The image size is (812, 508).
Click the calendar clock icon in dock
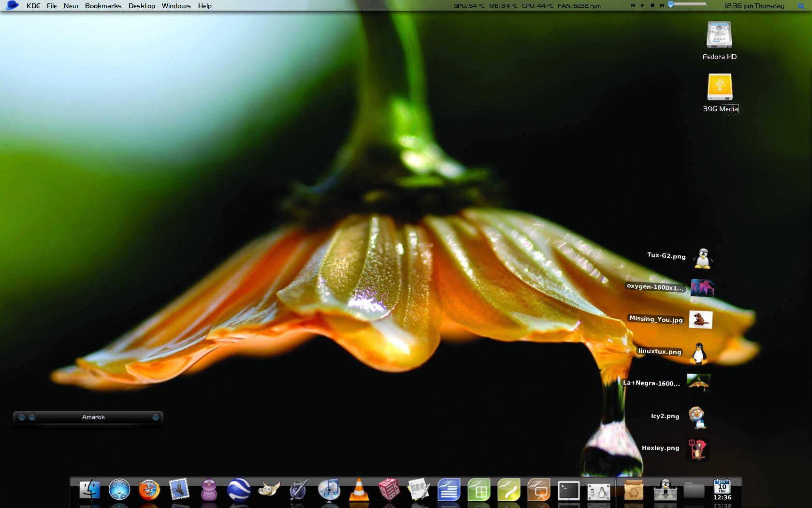coord(722,490)
